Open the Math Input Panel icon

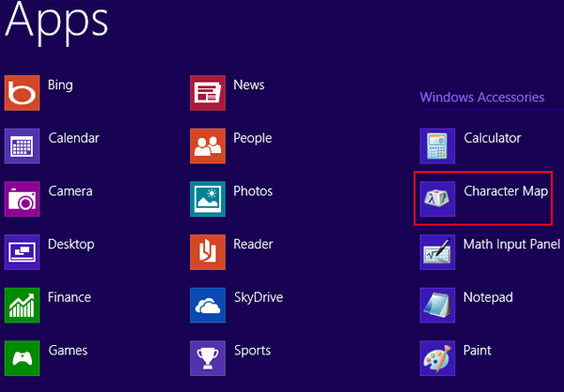(x=437, y=252)
